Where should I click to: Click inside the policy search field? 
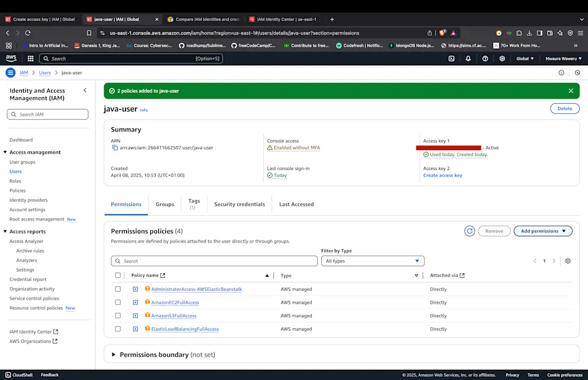[213, 260]
